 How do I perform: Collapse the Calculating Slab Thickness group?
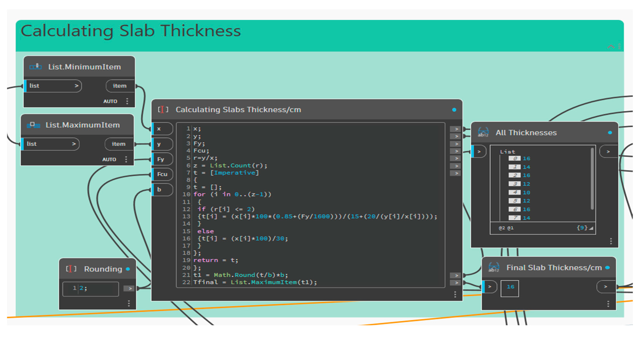pos(611,46)
